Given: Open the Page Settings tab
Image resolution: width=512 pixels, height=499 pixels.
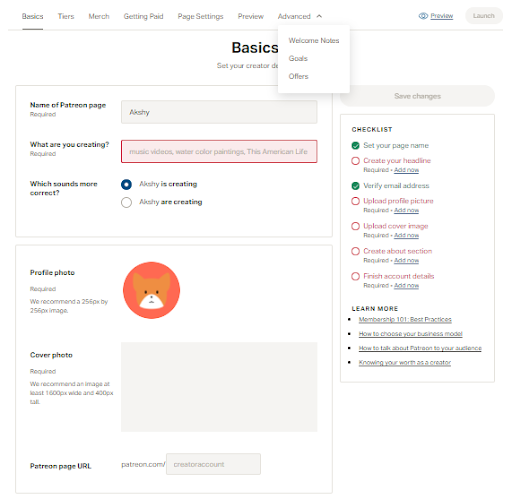Looking at the screenshot, I should (200, 16).
